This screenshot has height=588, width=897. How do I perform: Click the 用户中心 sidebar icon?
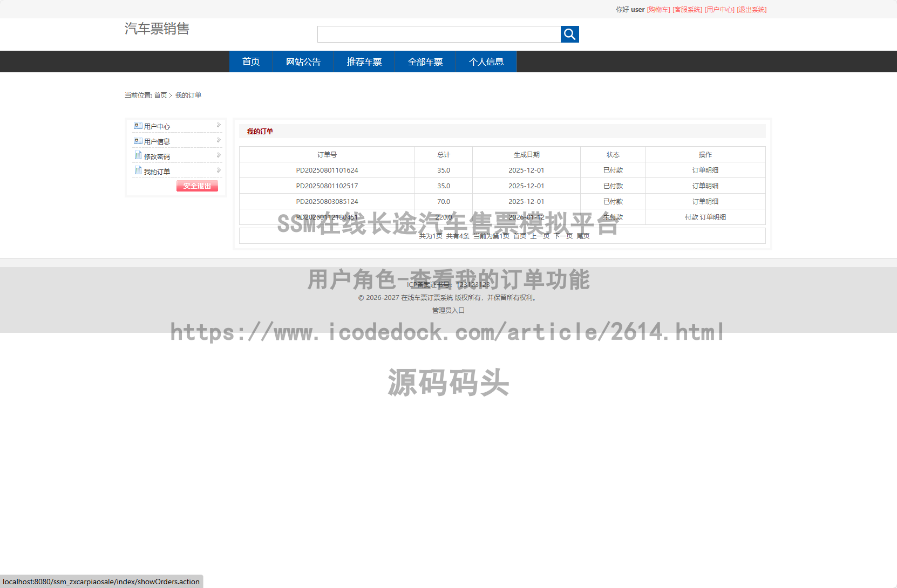tap(137, 125)
